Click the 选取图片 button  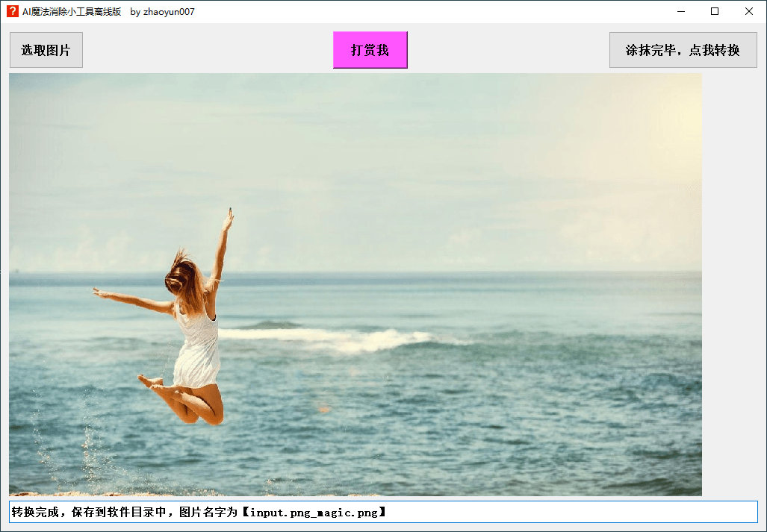(x=46, y=50)
